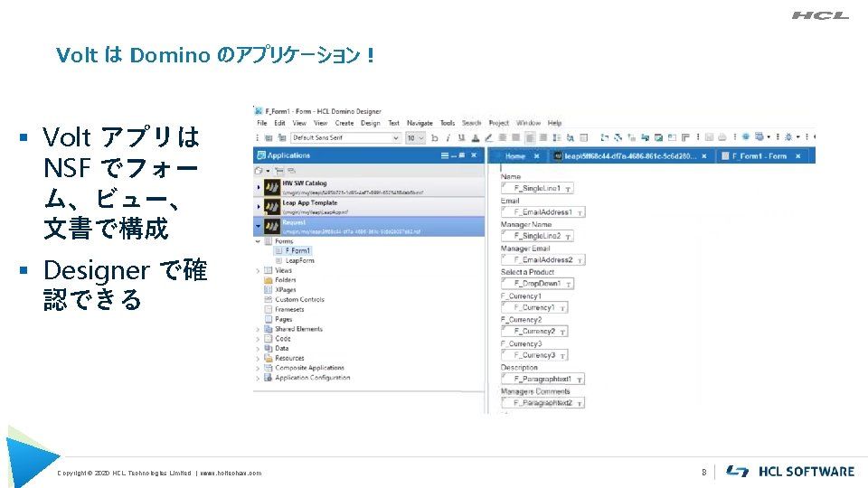This screenshot has width=868, height=488.
Task: Click the F_EmailAddress1 field
Action: click(543, 212)
